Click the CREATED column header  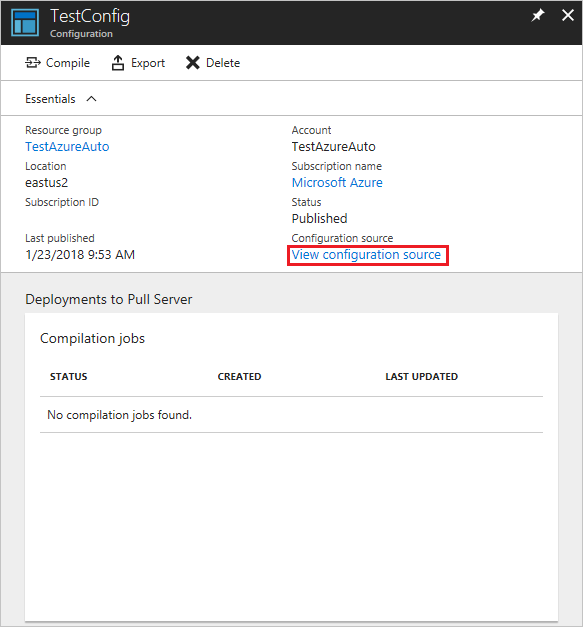(239, 377)
